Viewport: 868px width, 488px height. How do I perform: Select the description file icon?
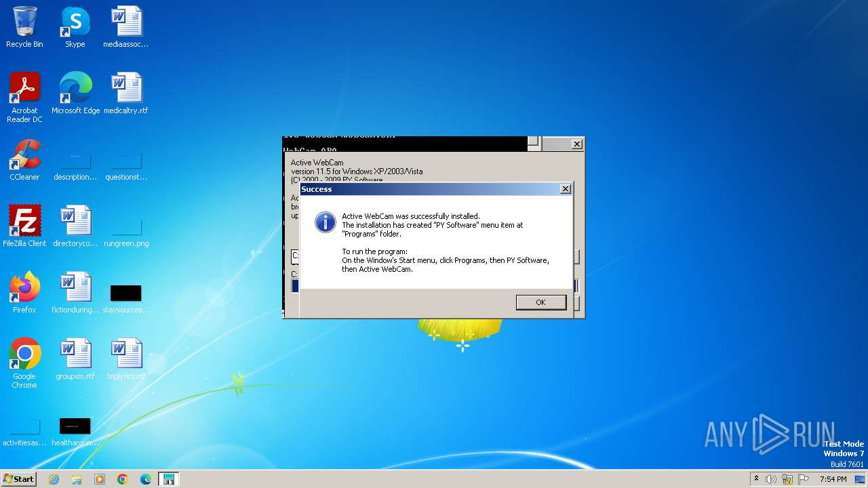click(75, 165)
